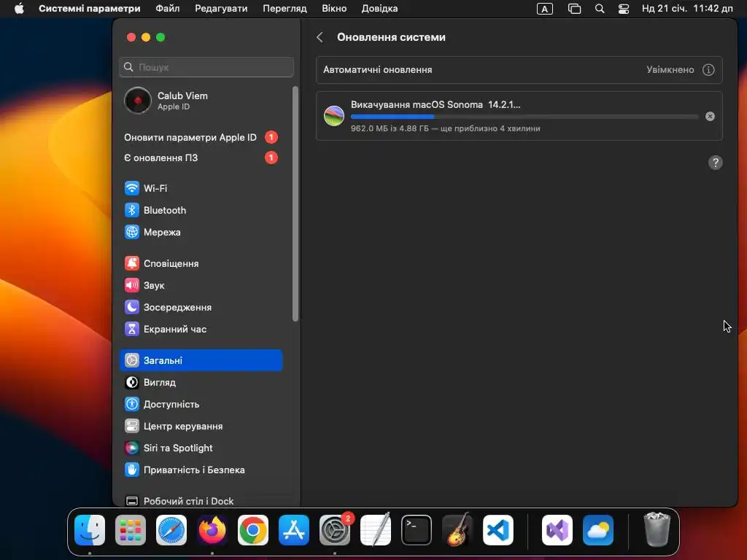Click the macOS download progress bar
Image resolution: width=747 pixels, height=560 pixels.
coord(525,116)
